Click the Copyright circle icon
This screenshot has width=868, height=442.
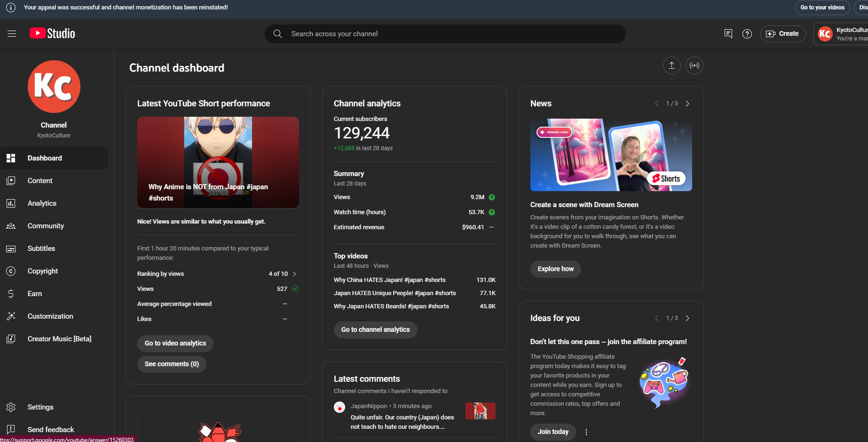[x=11, y=271]
